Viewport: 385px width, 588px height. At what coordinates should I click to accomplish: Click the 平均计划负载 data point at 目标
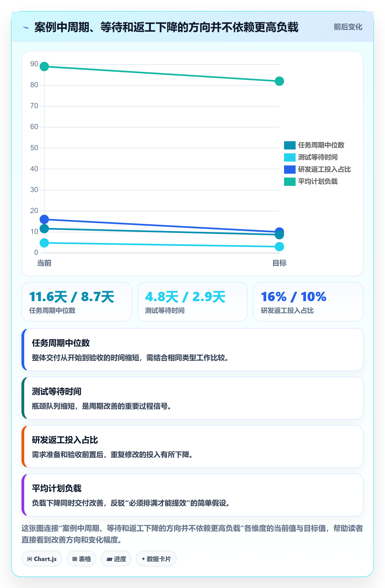pos(279,81)
